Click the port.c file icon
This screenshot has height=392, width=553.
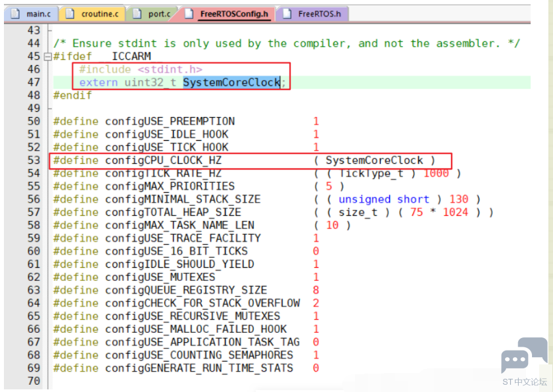(x=137, y=14)
